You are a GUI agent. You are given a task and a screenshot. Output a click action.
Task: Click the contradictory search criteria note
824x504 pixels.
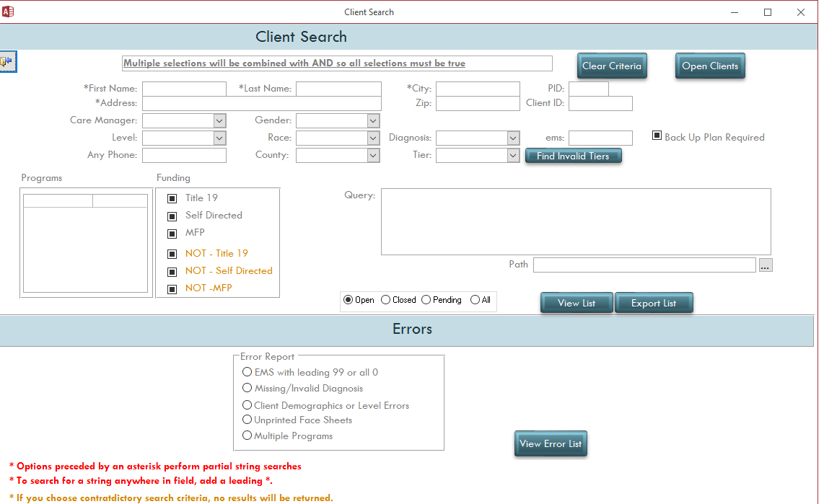coord(171,498)
